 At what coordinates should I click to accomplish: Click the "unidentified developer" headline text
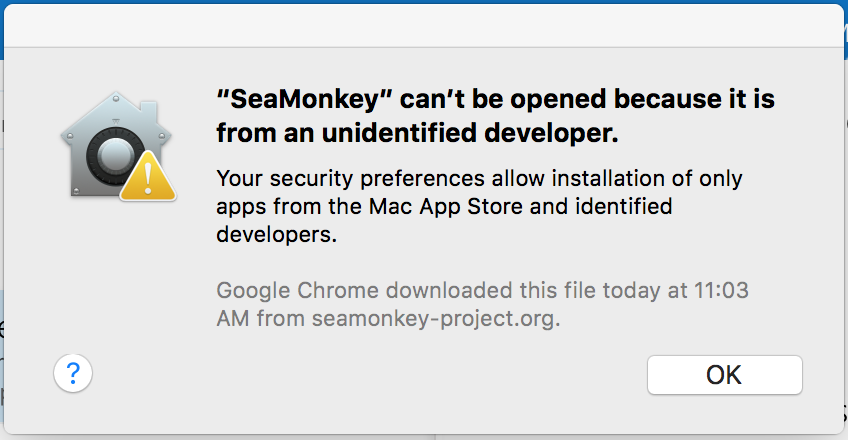point(470,133)
